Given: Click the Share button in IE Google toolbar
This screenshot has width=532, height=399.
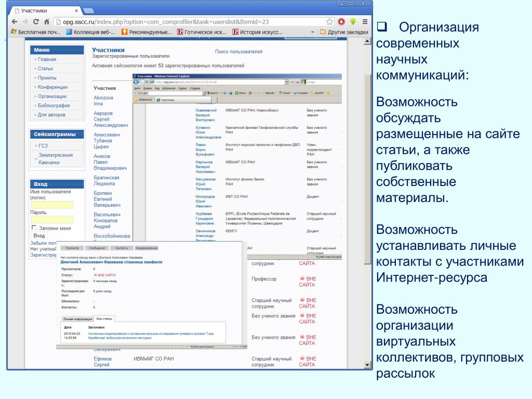Looking at the screenshot, I should pos(241,93).
